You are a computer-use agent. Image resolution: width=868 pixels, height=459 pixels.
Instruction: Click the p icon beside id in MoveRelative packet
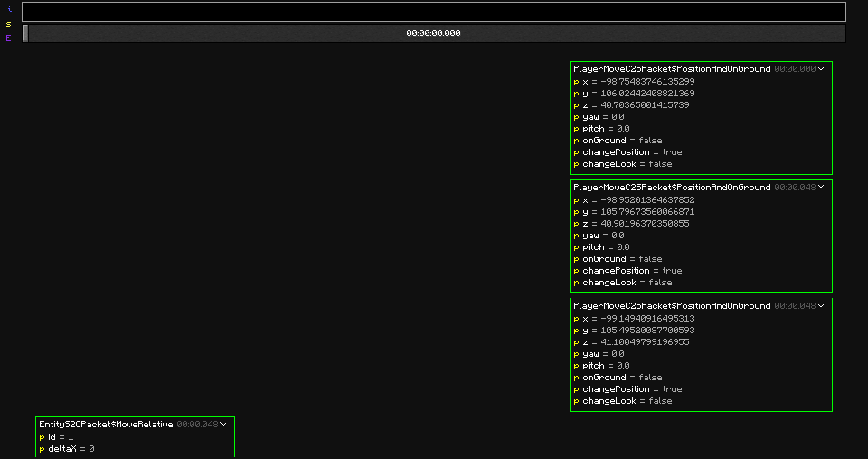(x=41, y=437)
